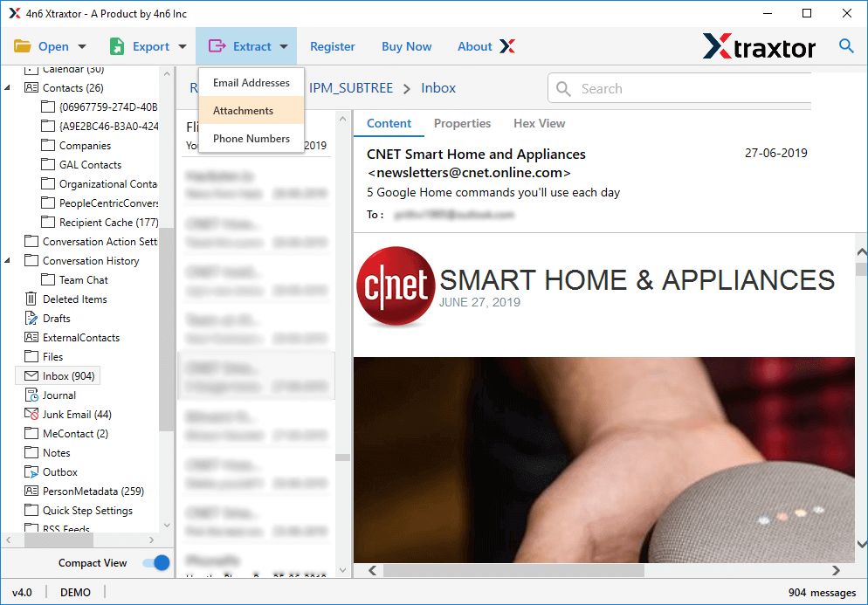Open the Open dropdown arrow
868x605 pixels.
click(82, 46)
